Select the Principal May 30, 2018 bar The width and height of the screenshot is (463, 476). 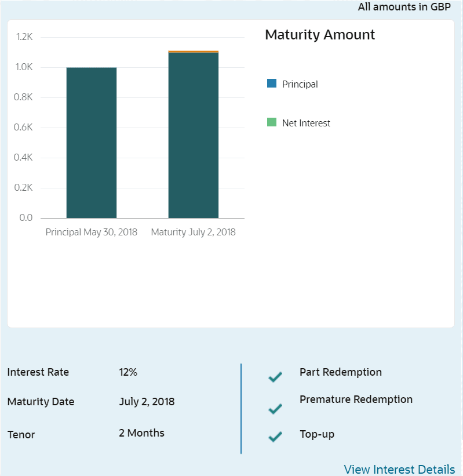tap(92, 143)
